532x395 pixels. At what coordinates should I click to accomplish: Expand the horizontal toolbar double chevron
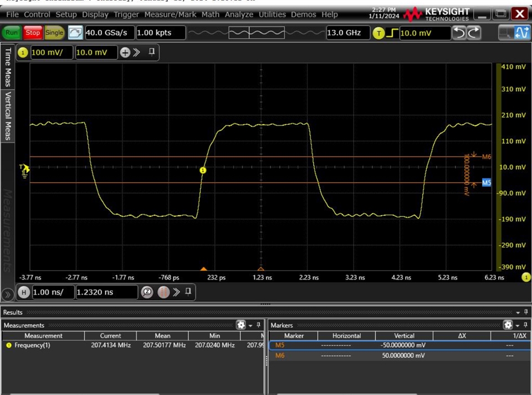(x=176, y=292)
